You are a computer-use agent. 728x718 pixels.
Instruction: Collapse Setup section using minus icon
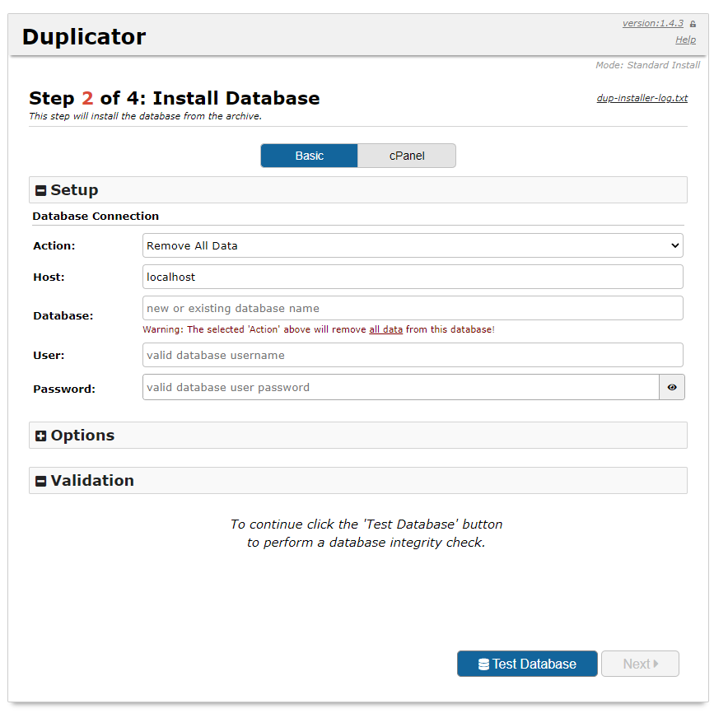pos(41,190)
